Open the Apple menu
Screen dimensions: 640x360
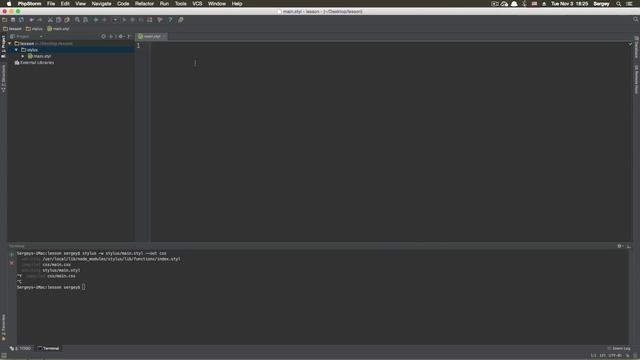9,4
